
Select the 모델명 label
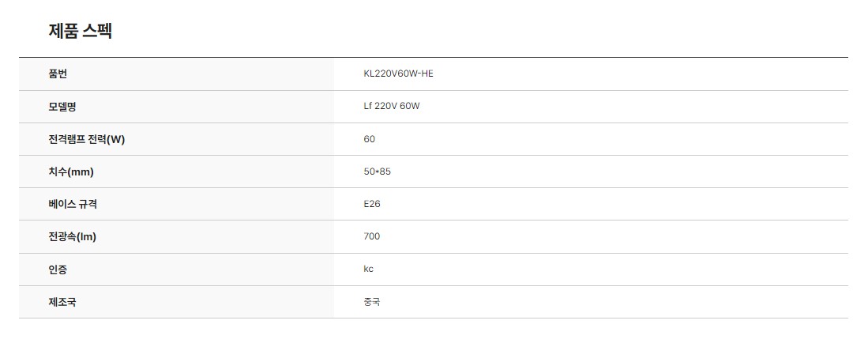click(62, 107)
